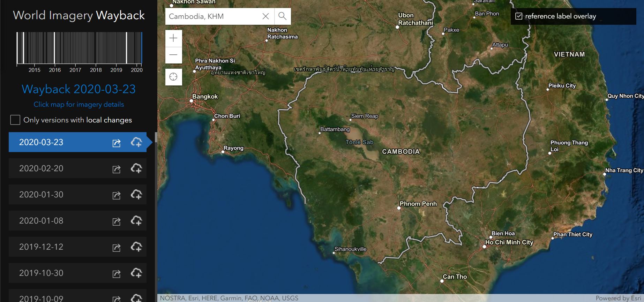This screenshot has height=302, width=644.
Task: Enable only versions with local changes
Action: pyautogui.click(x=15, y=120)
